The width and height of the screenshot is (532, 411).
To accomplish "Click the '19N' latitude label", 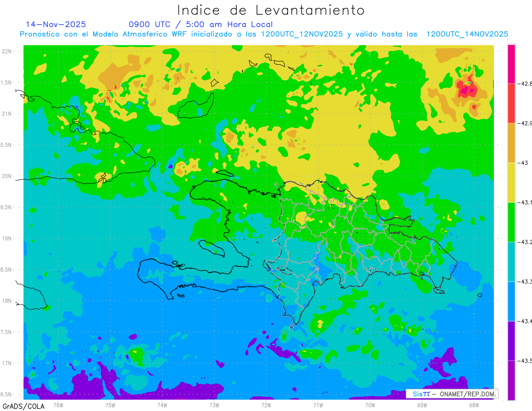I will click(7, 239).
